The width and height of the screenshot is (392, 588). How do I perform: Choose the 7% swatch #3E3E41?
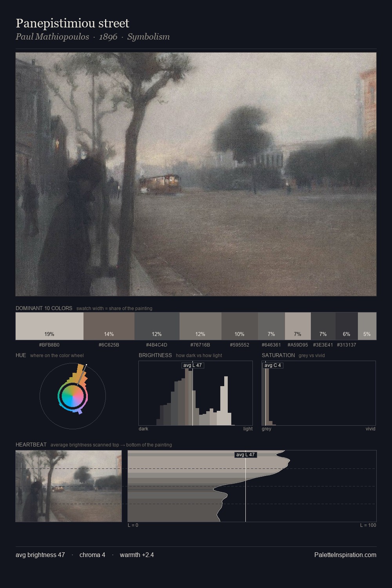click(x=323, y=326)
